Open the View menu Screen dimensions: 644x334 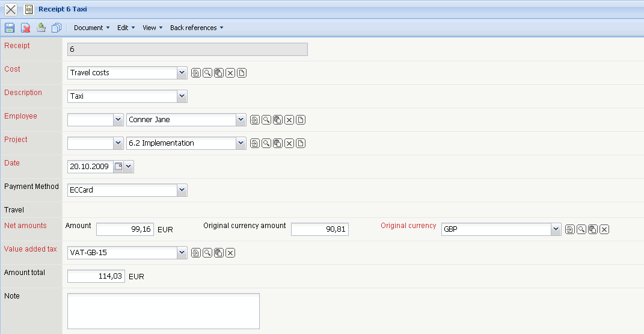(153, 28)
